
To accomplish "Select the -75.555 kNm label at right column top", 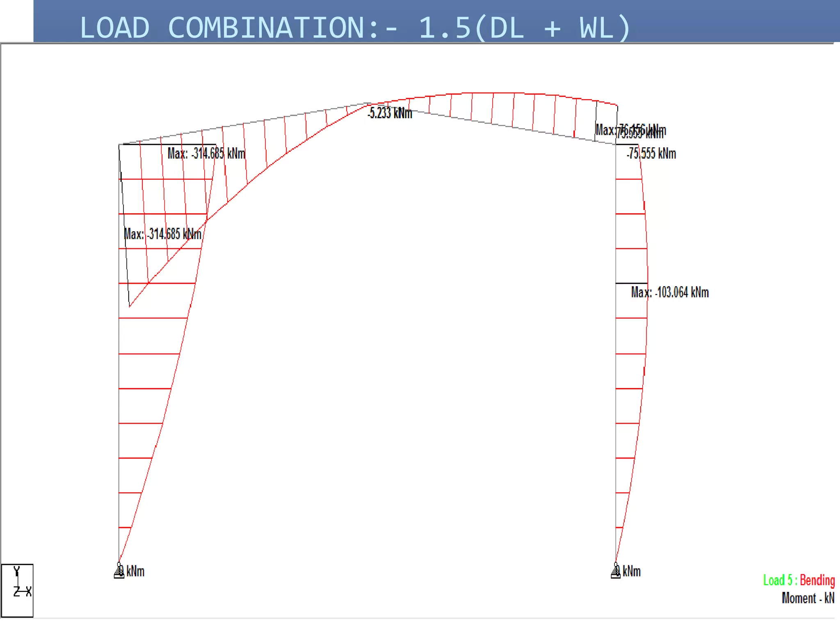I will click(x=651, y=153).
